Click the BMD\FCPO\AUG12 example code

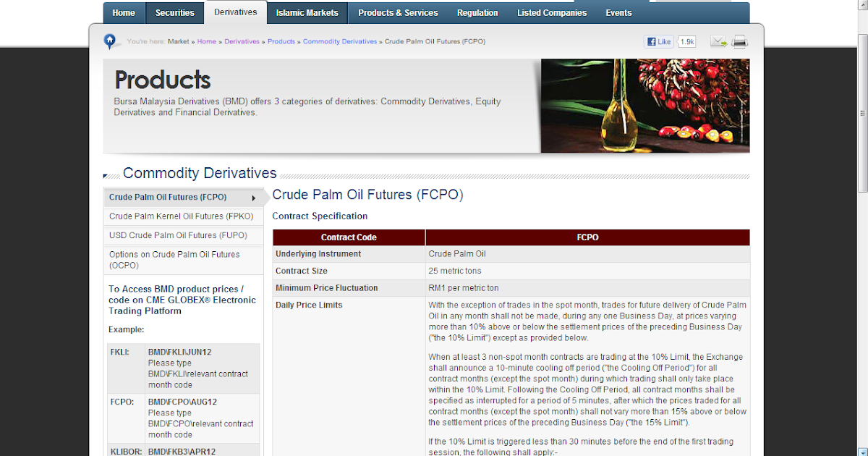pyautogui.click(x=183, y=402)
